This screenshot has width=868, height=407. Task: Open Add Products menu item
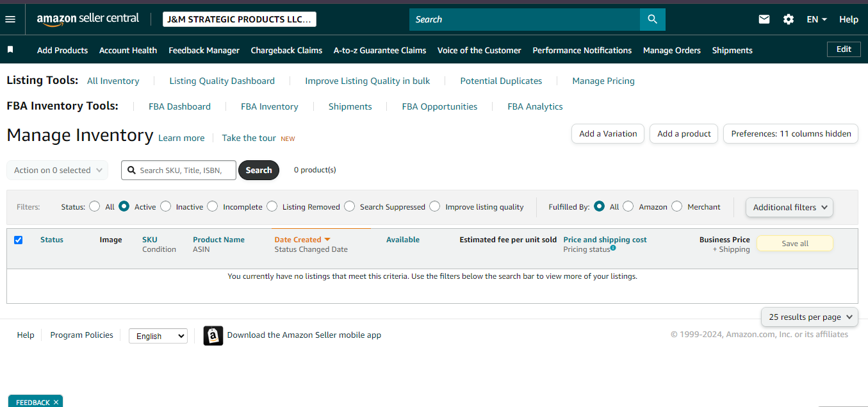pos(62,50)
